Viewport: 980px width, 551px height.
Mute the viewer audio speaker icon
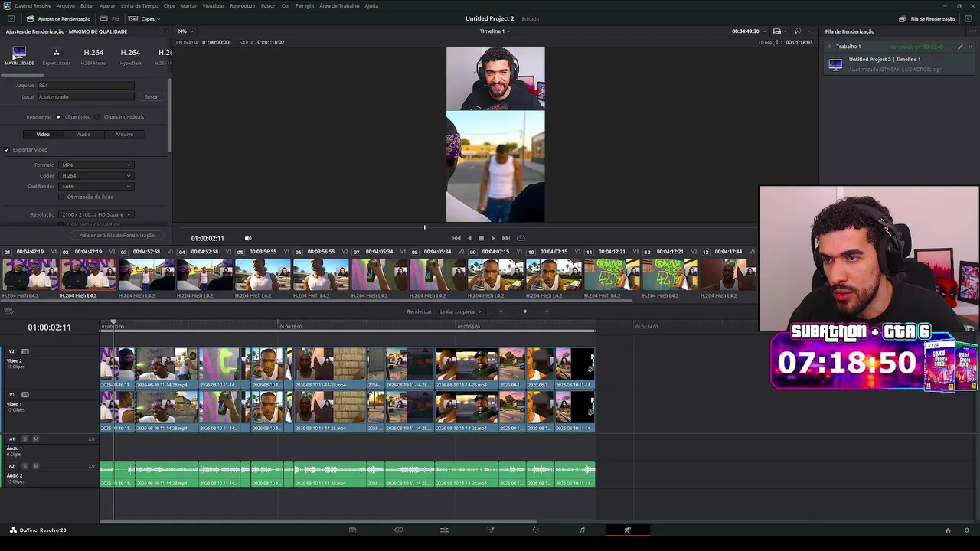pyautogui.click(x=247, y=238)
